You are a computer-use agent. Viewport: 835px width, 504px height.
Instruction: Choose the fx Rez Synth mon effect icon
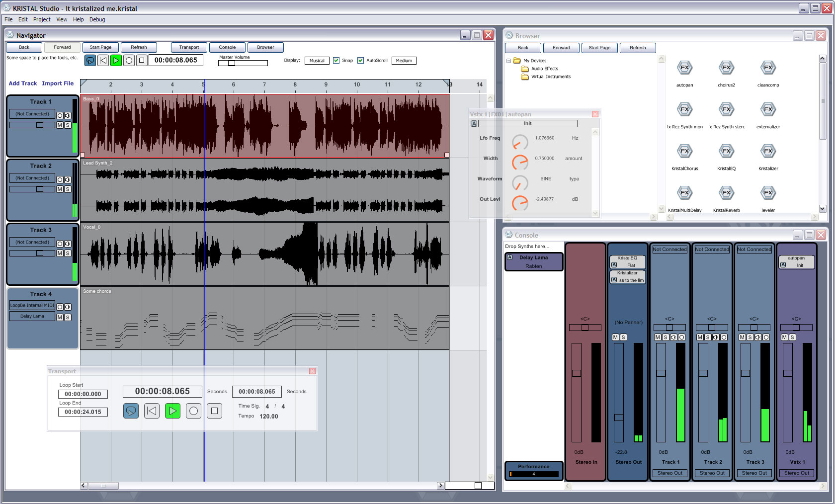point(684,110)
